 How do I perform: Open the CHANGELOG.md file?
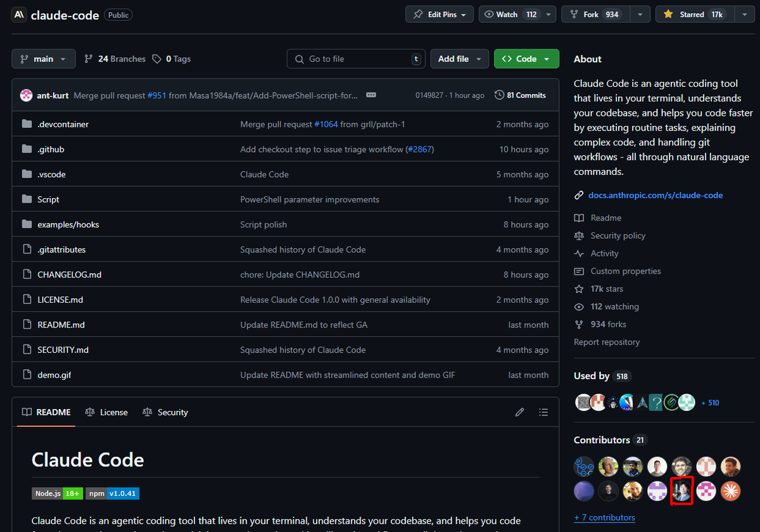coord(70,274)
